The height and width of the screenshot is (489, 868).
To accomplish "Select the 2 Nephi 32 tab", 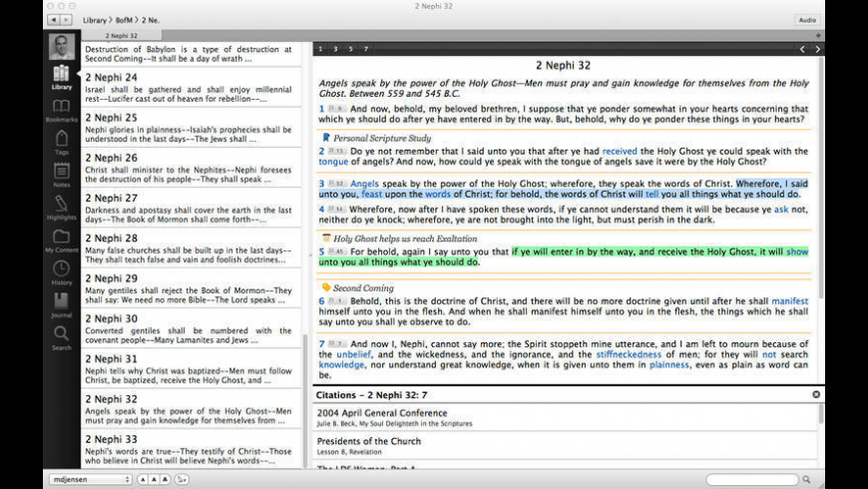I will 122,36.
